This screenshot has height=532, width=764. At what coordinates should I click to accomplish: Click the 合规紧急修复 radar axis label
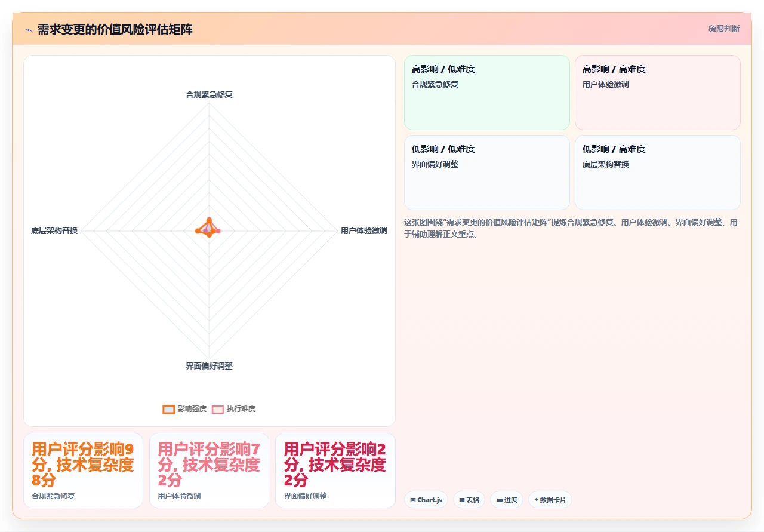(209, 94)
